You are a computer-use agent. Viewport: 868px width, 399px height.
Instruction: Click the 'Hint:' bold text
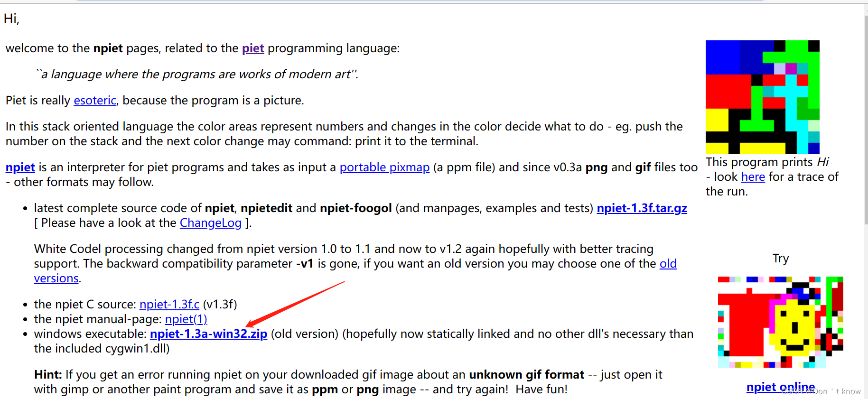tap(48, 375)
